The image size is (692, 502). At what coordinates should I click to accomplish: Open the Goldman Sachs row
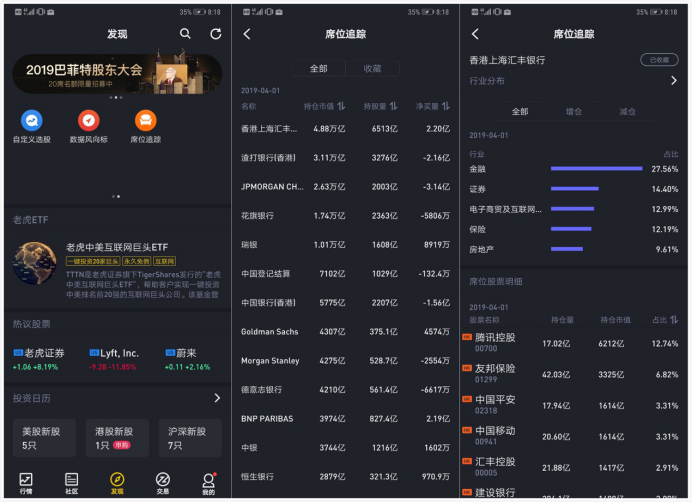pos(345,332)
